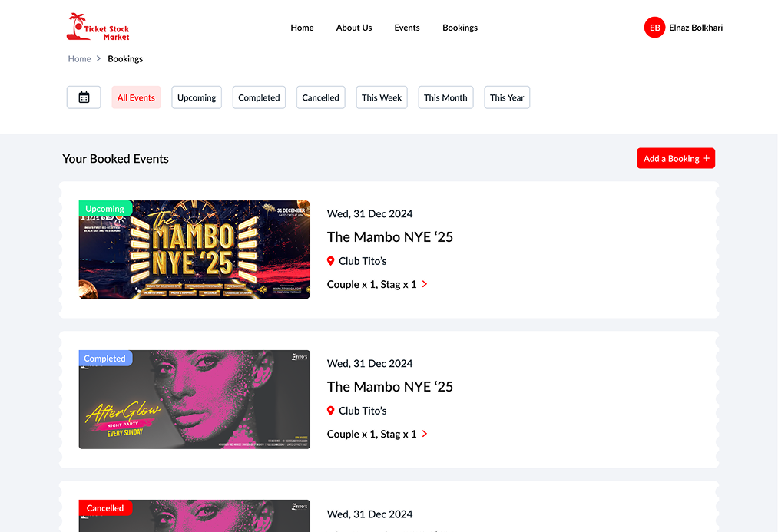Screen dimensions: 778x532
Task: Open The Mambo NYE '25 title in the Upcoming card
Action: coord(390,237)
